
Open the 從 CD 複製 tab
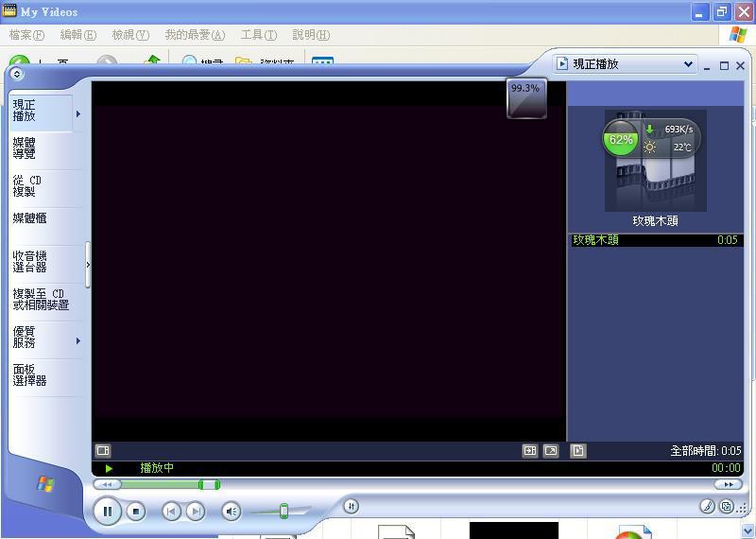(27, 185)
